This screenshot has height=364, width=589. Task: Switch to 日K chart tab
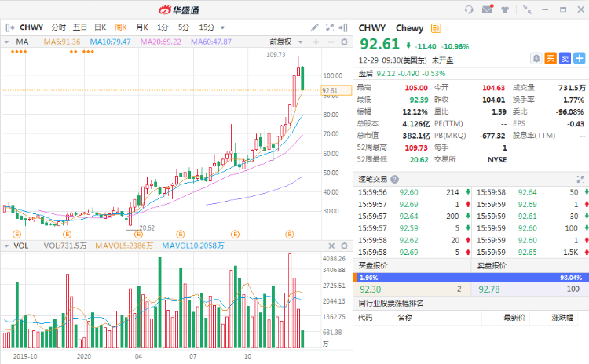tap(101, 27)
